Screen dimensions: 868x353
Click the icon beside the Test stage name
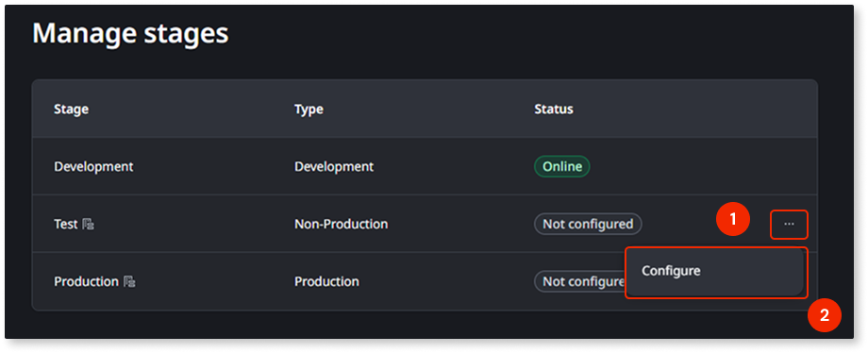[x=88, y=225]
